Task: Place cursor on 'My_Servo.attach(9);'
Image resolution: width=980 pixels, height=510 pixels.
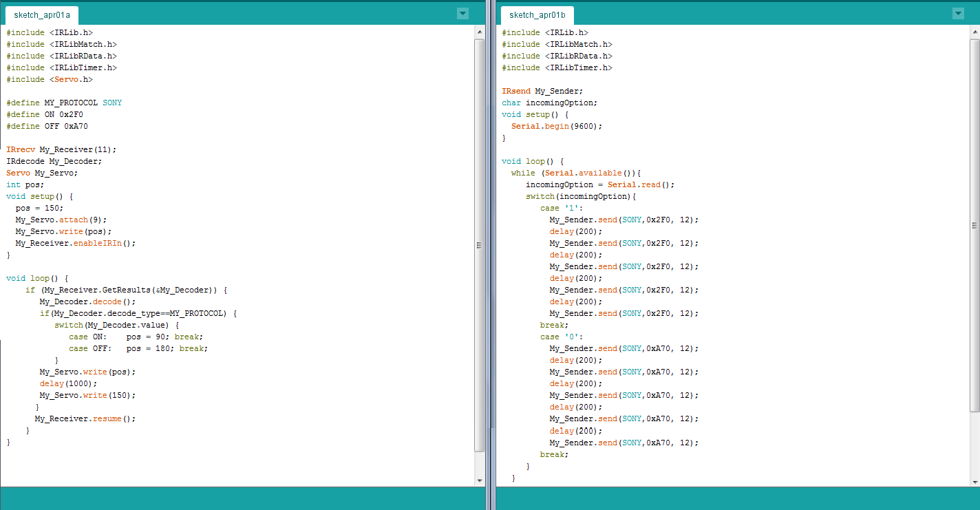Action: pos(62,220)
